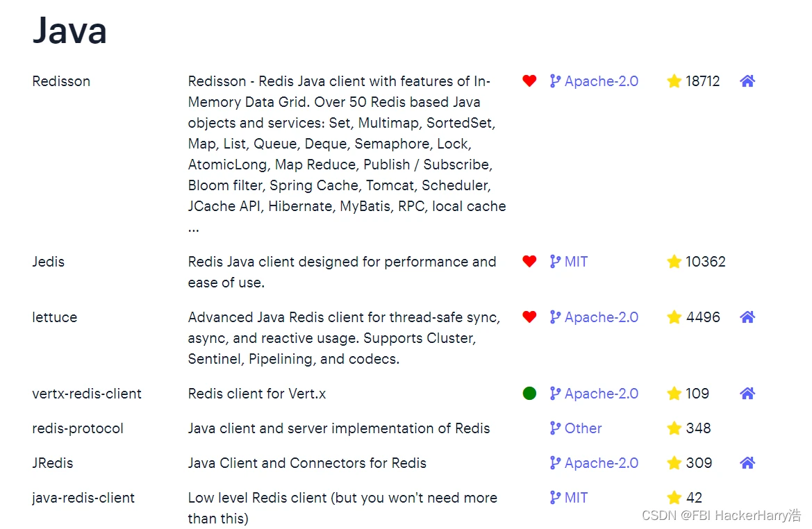Click the Redisson client name
812x529 pixels.
point(61,81)
